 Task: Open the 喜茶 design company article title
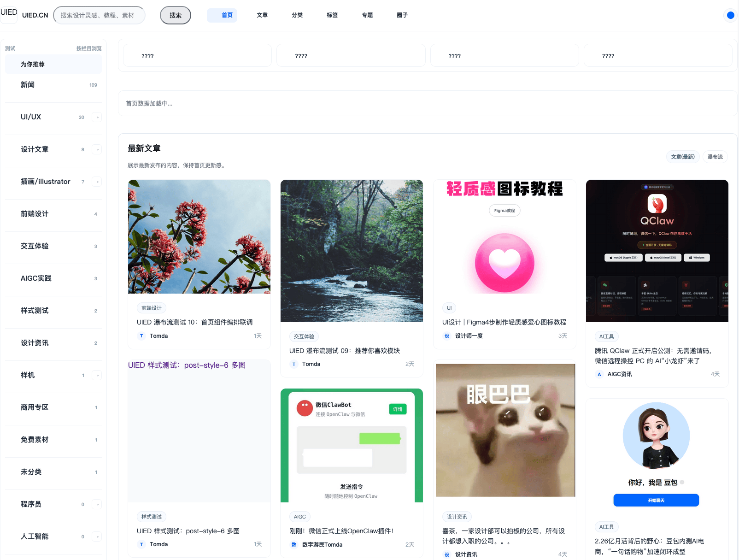[x=504, y=536]
